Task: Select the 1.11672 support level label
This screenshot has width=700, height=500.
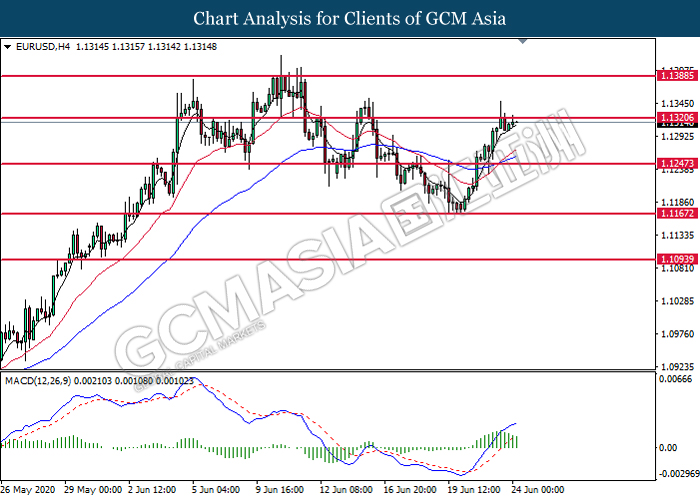Action: pyautogui.click(x=677, y=213)
